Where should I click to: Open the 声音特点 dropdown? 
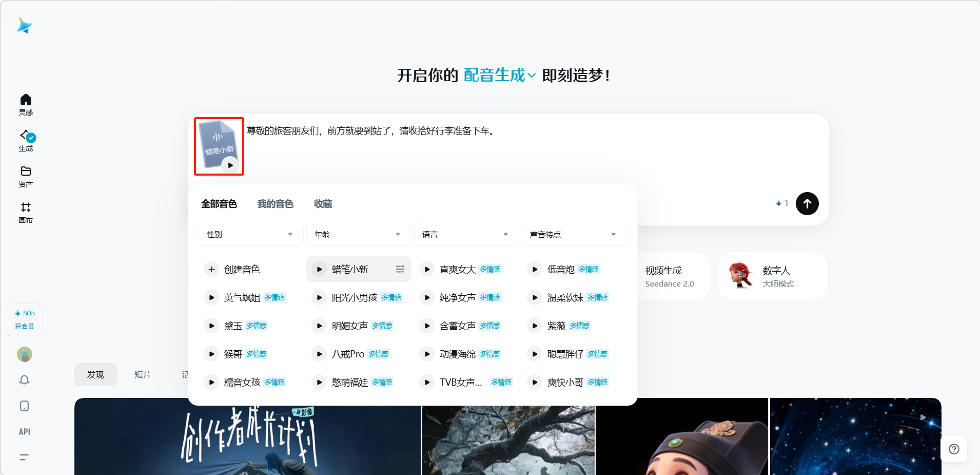(574, 235)
